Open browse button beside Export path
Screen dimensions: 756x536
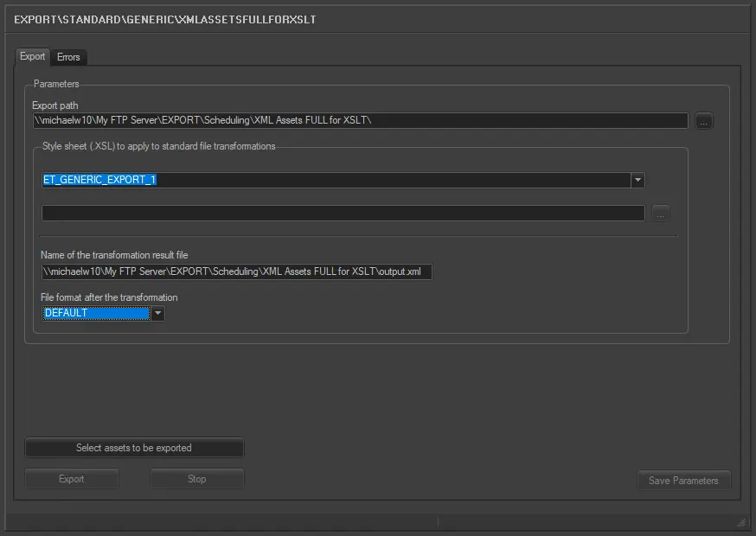(x=704, y=122)
